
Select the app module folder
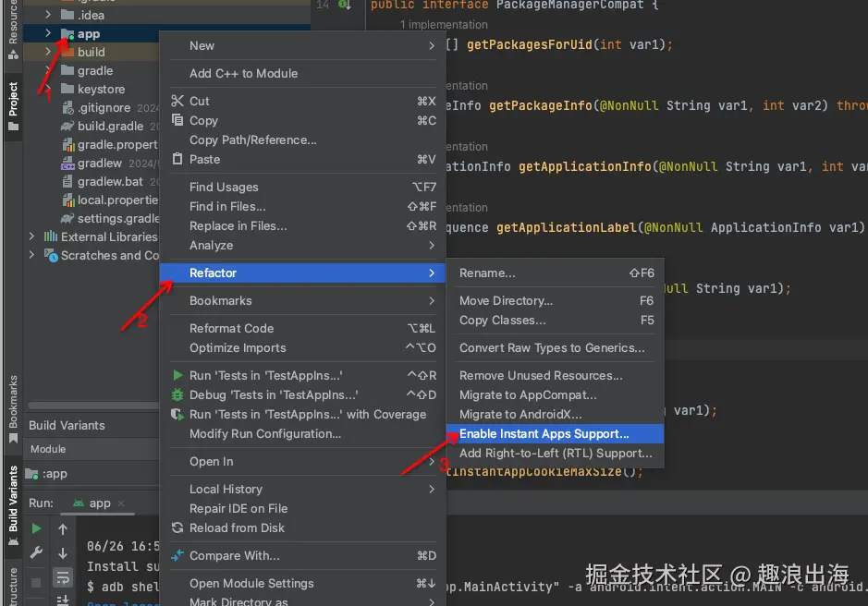point(88,34)
